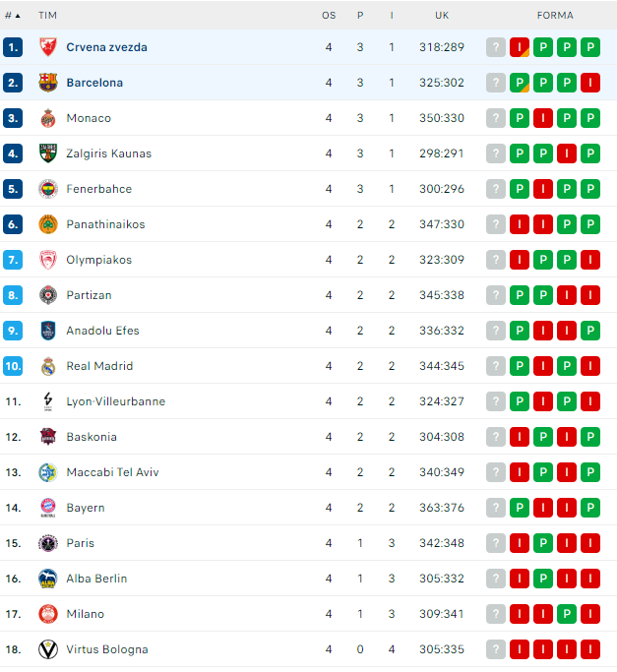Open the Monaco team logo

coord(48,118)
